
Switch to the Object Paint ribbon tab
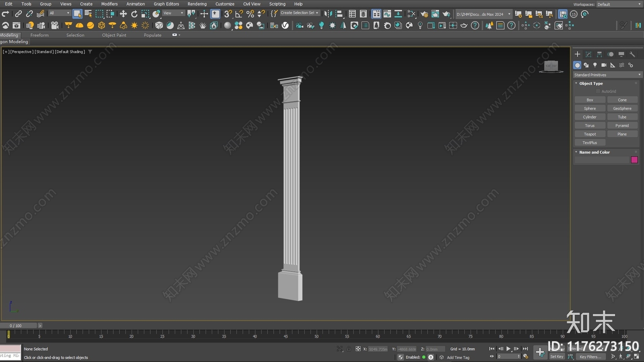click(114, 35)
